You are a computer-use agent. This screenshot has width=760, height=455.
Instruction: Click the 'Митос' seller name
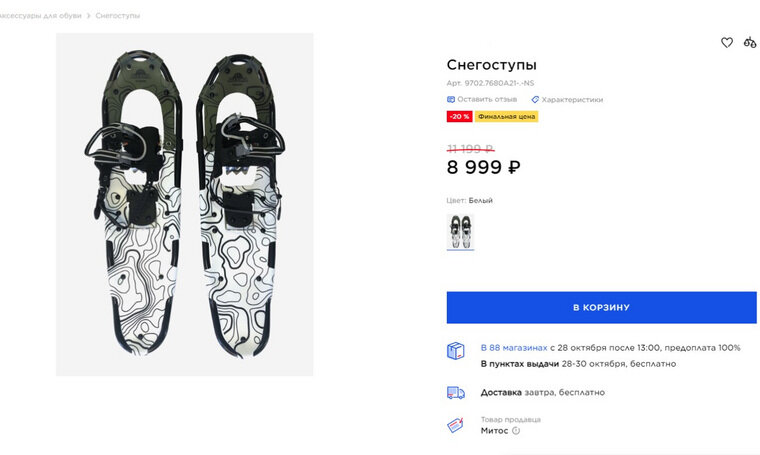click(494, 431)
